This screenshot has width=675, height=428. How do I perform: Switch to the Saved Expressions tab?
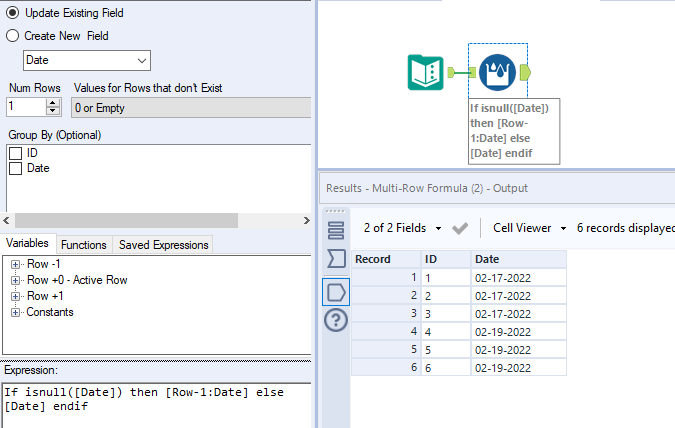pyautogui.click(x=164, y=245)
